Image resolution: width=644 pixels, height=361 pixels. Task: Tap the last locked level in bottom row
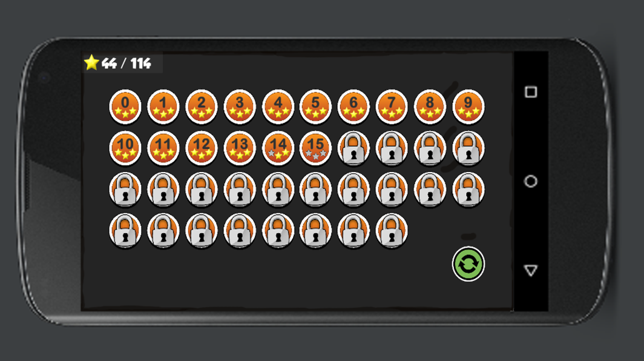tap(392, 231)
